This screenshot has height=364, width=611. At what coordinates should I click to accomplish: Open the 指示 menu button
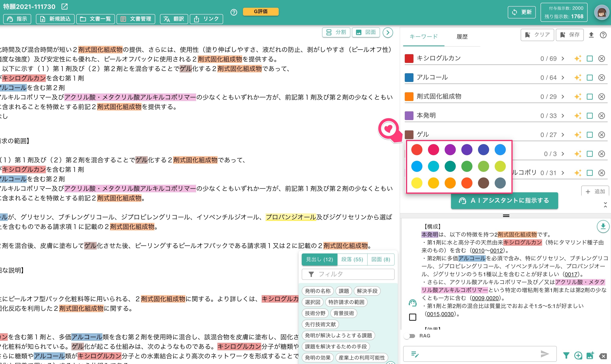pyautogui.click(x=17, y=19)
